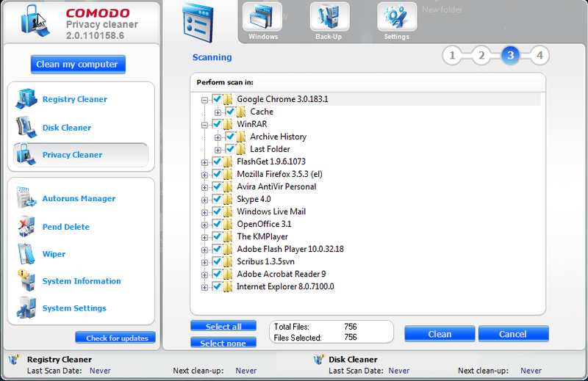588x381 pixels.
Task: Click the Skype 4.0 folder icon
Action: (x=228, y=199)
